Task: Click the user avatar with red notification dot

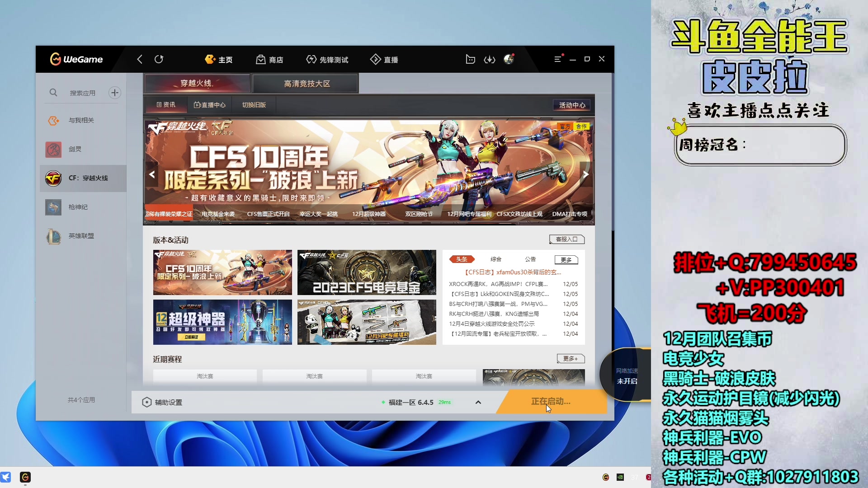Action: point(509,59)
